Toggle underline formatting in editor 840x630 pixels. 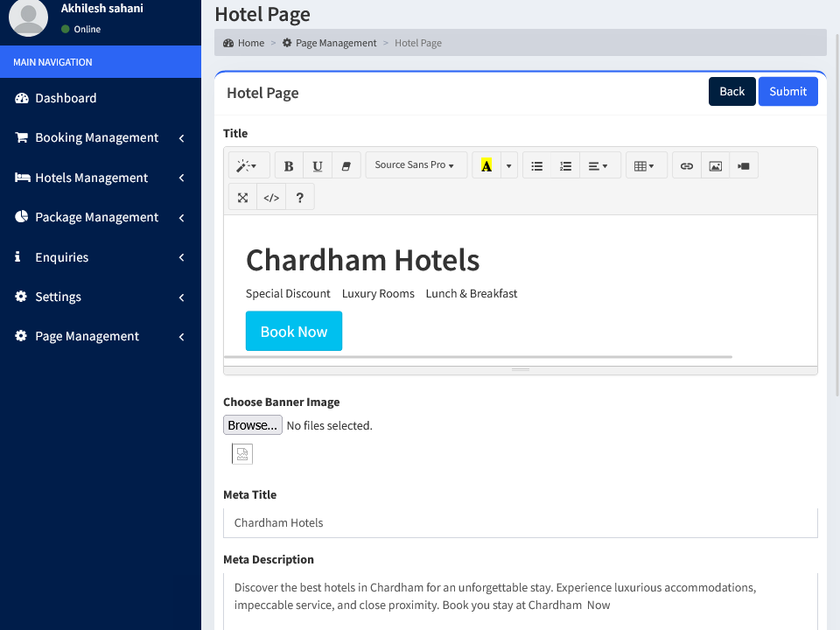(x=318, y=165)
